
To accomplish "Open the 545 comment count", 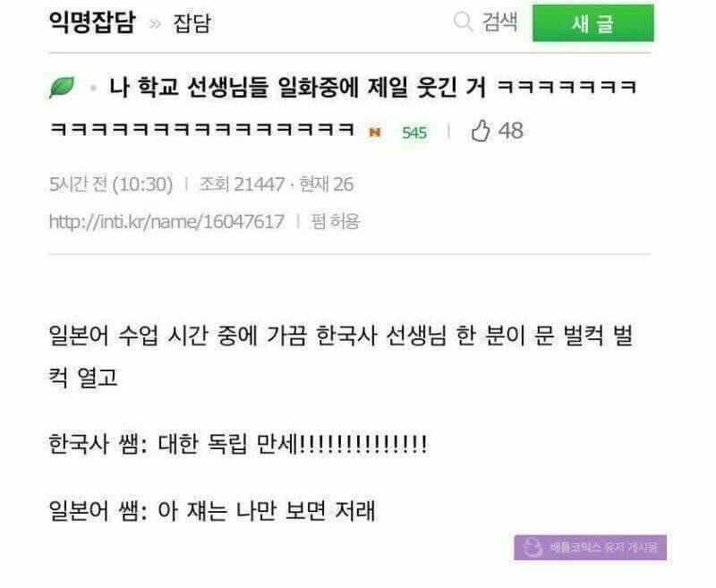I will [x=414, y=132].
